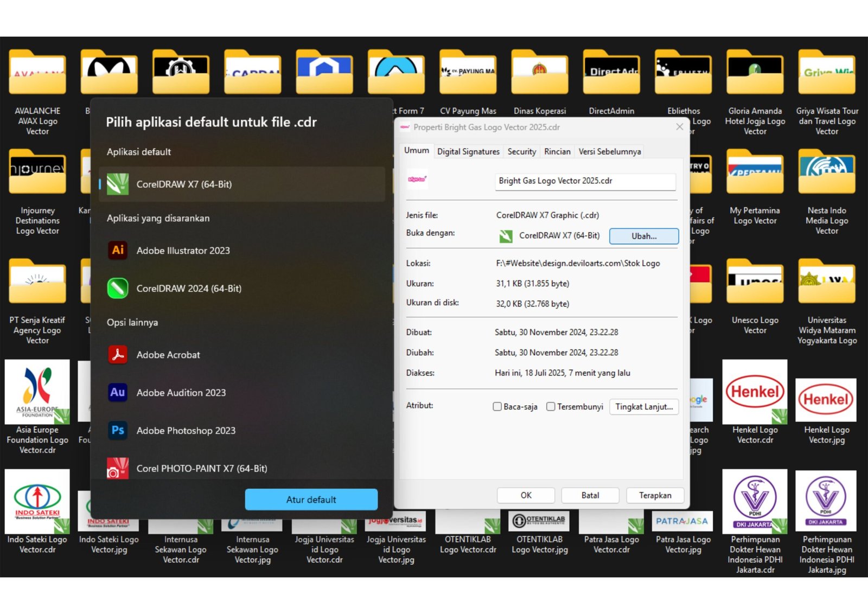The image size is (868, 614).
Task: Open the Security tab
Action: 521,152
